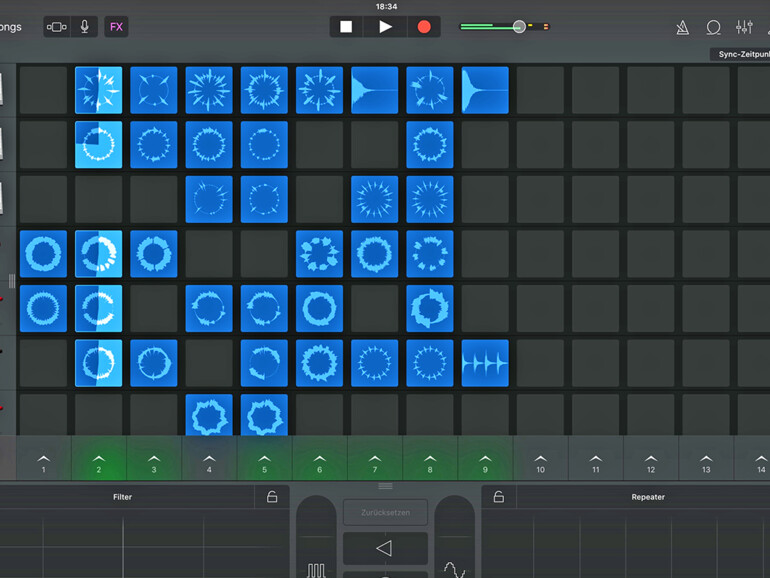Tap the FX panel drag handle
This screenshot has height=578, width=770.
[385, 486]
